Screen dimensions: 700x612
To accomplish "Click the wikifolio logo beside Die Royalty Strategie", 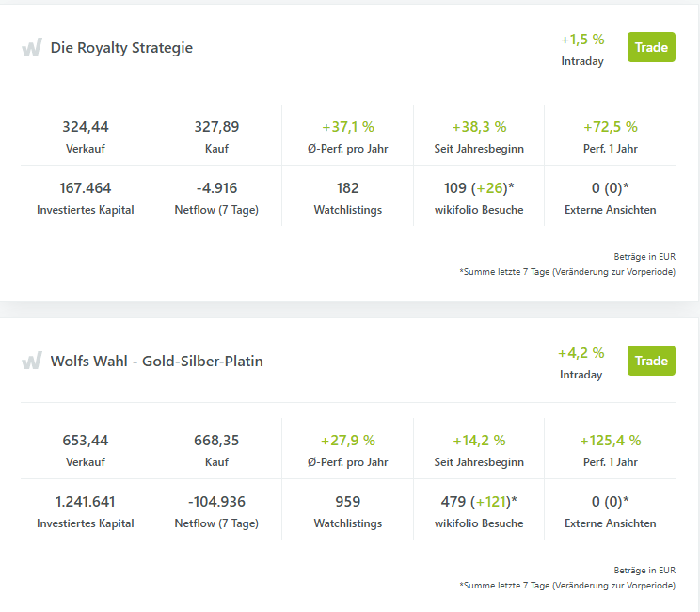I will coord(32,47).
